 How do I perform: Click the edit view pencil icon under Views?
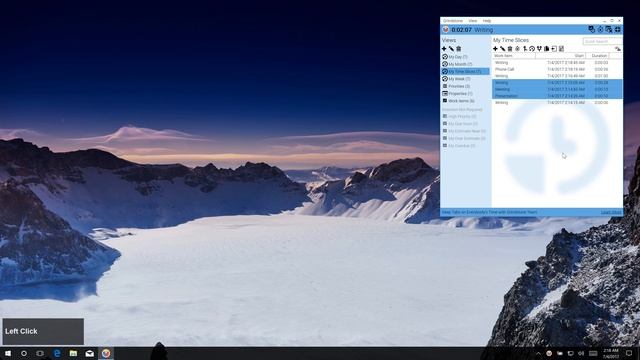tap(451, 49)
